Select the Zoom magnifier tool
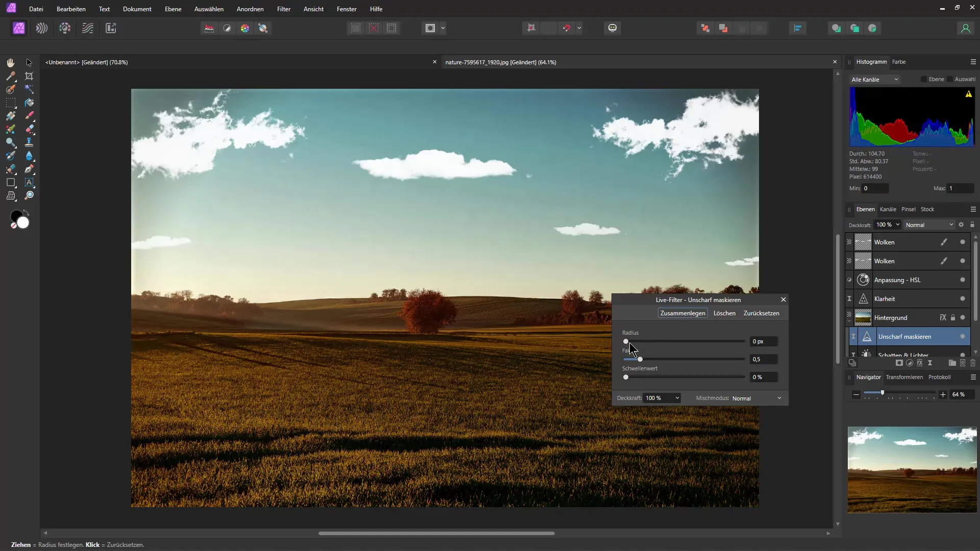This screenshot has height=551, width=980. [x=29, y=195]
